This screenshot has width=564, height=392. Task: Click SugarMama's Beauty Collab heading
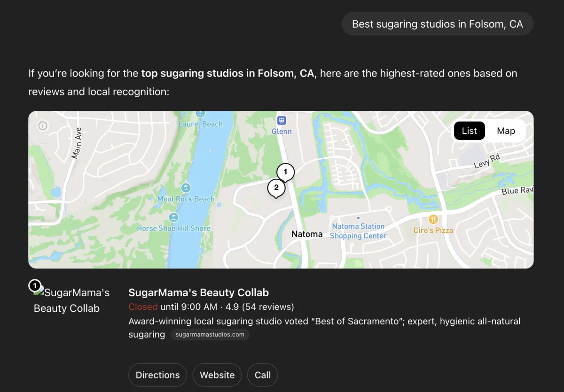[x=198, y=292]
